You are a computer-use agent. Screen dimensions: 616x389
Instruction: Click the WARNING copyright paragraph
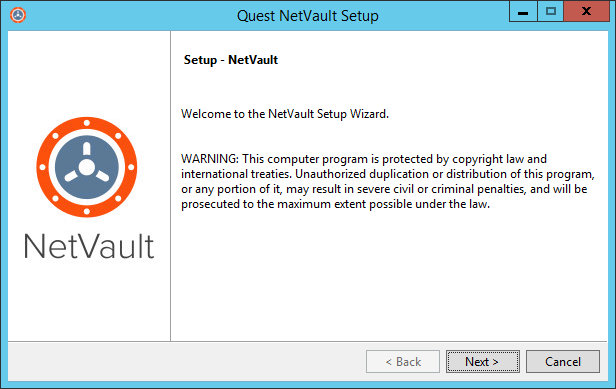(x=388, y=182)
